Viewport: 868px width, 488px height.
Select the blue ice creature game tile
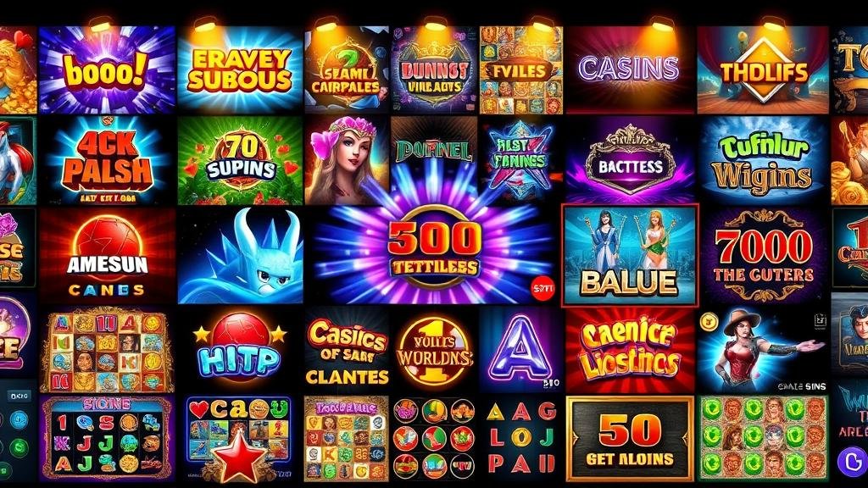[x=240, y=256]
